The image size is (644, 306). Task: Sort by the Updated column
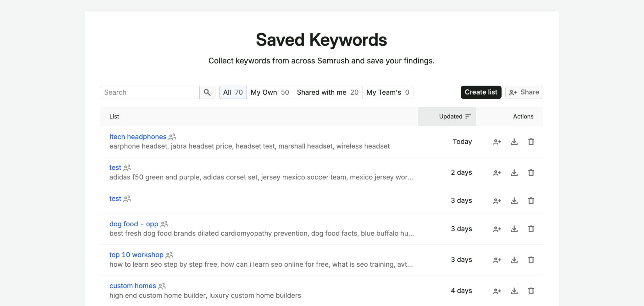point(447,116)
